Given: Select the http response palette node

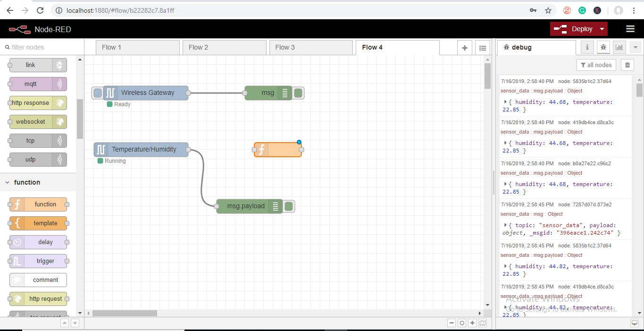Looking at the screenshot, I should click(38, 103).
